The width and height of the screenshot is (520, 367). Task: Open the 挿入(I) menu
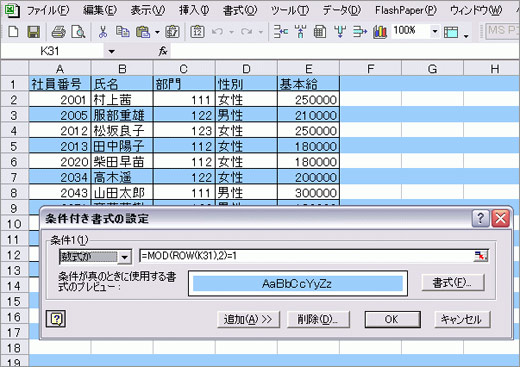[194, 10]
